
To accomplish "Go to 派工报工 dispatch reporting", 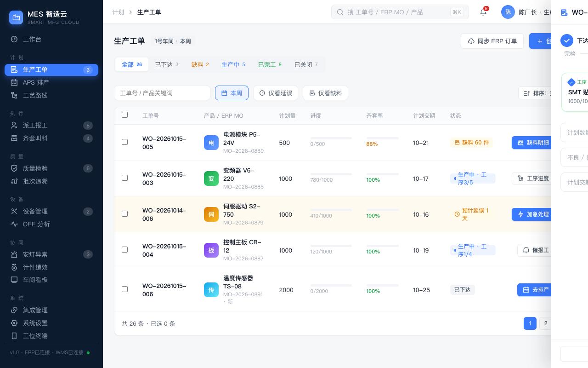I will (51, 125).
